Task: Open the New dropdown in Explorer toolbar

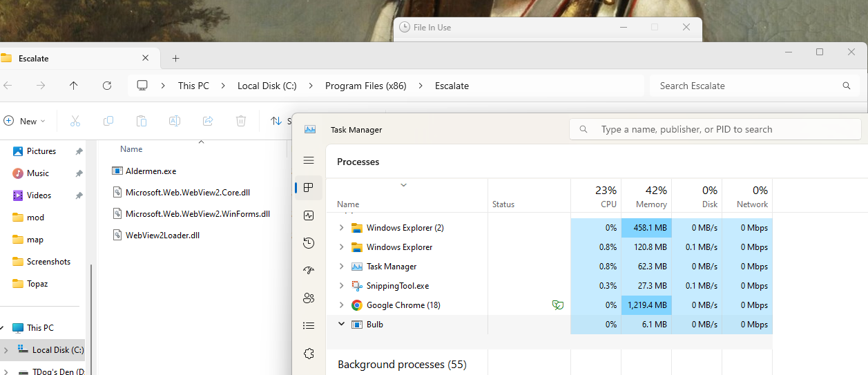Action: tap(25, 121)
